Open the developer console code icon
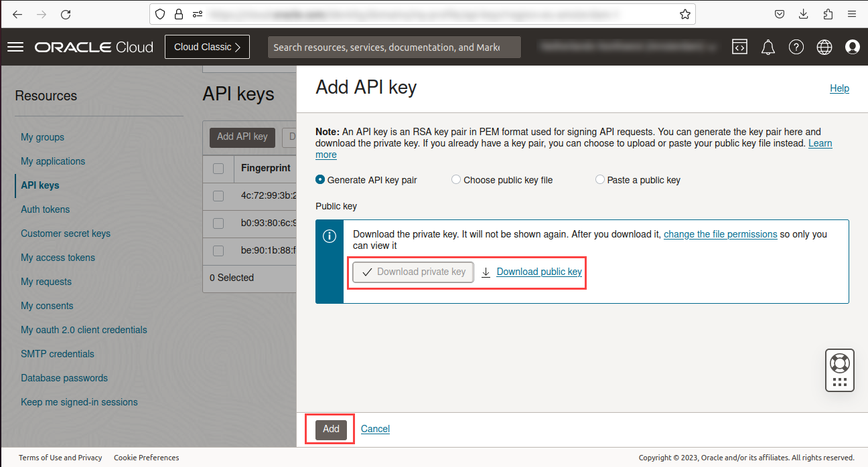 click(x=739, y=46)
